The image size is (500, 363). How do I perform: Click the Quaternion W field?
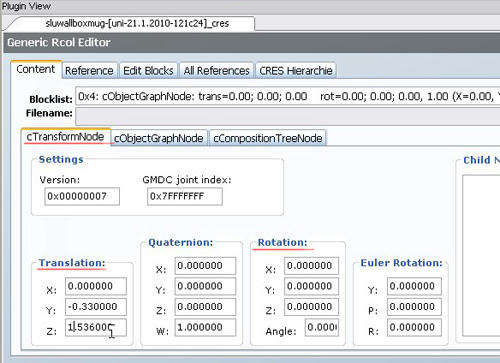click(x=205, y=327)
